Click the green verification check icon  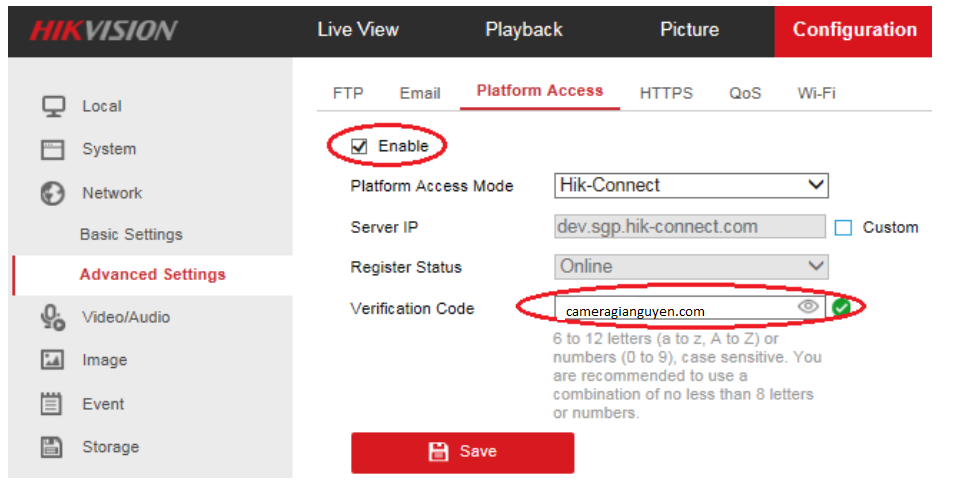click(x=841, y=307)
